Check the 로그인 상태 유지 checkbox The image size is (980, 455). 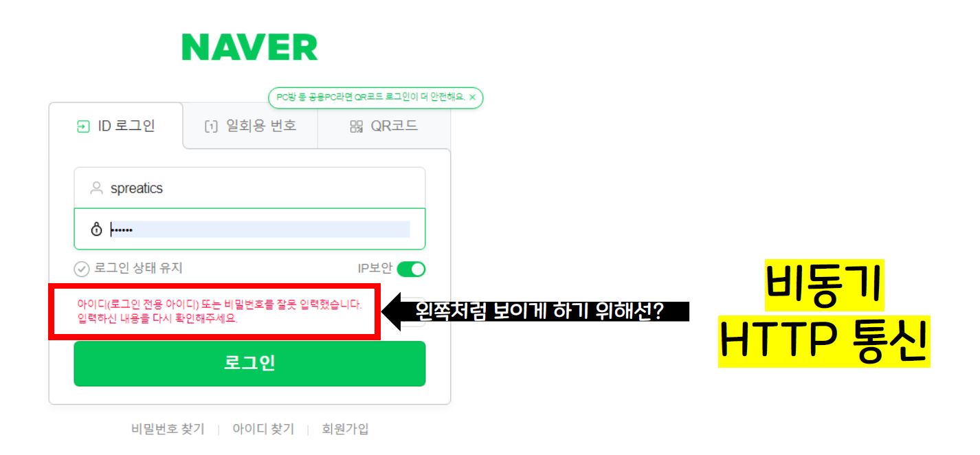point(82,269)
